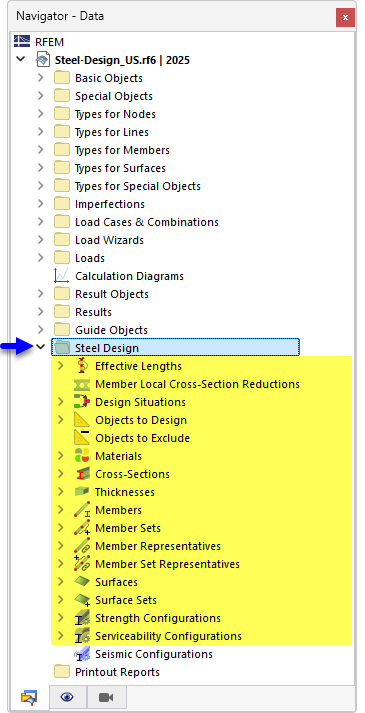Expand the Special Objects folder
Image resolution: width=365 pixels, height=713 pixels.
pos(41,96)
